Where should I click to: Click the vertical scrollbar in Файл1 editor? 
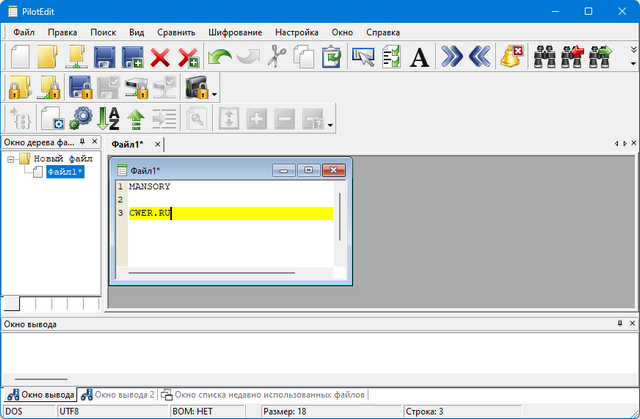pos(340,217)
